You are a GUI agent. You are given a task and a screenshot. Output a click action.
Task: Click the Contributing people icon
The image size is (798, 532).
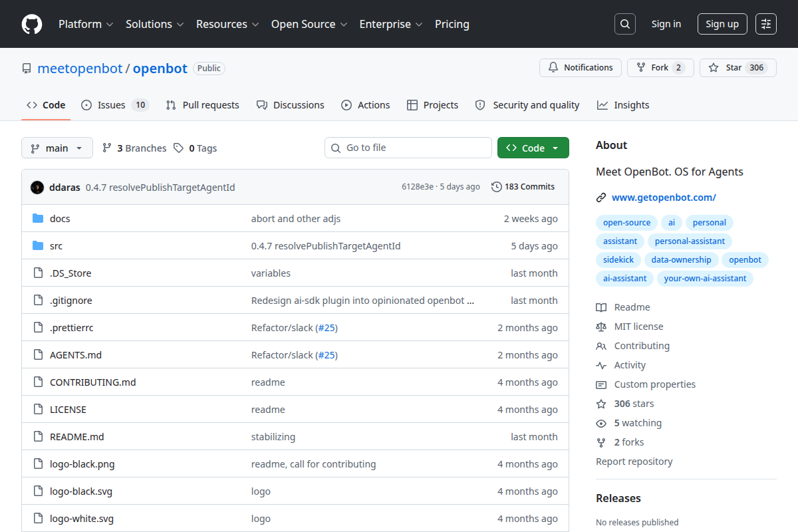(601, 346)
